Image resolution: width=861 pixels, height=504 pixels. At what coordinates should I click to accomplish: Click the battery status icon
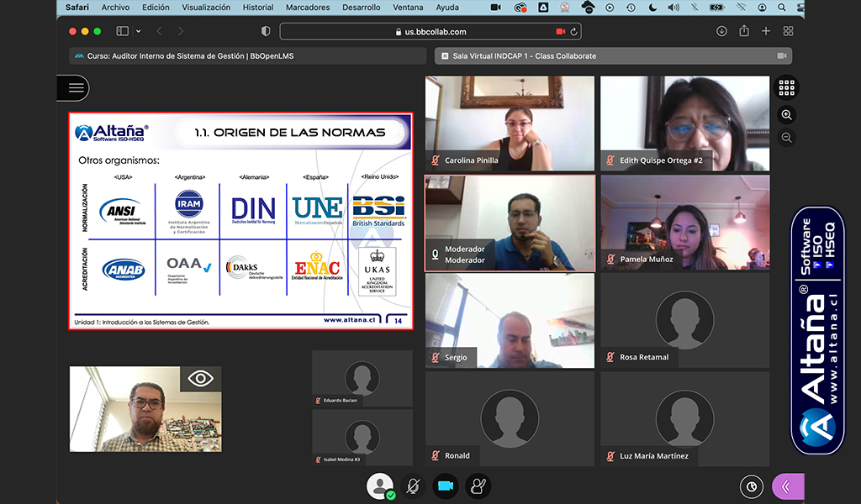coord(716,7)
